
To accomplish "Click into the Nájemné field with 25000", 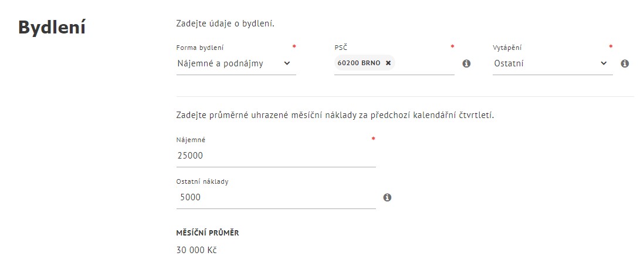I will click(276, 156).
